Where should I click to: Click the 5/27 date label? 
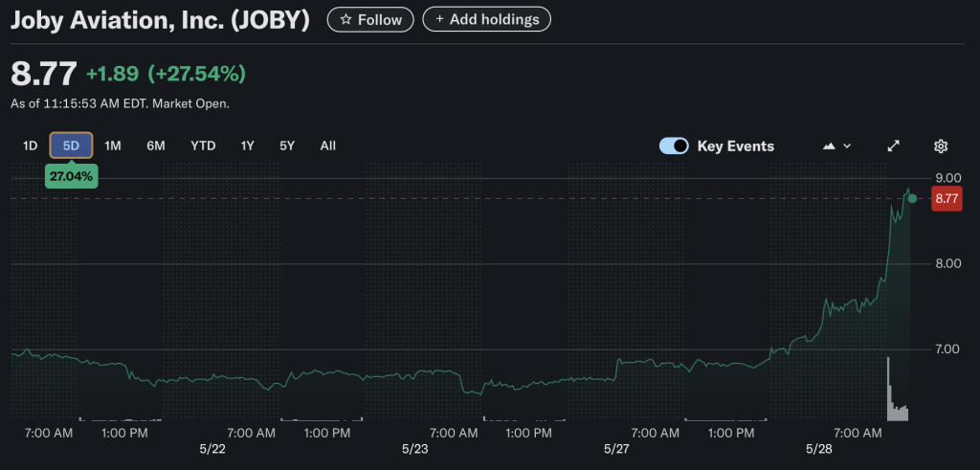click(617, 449)
